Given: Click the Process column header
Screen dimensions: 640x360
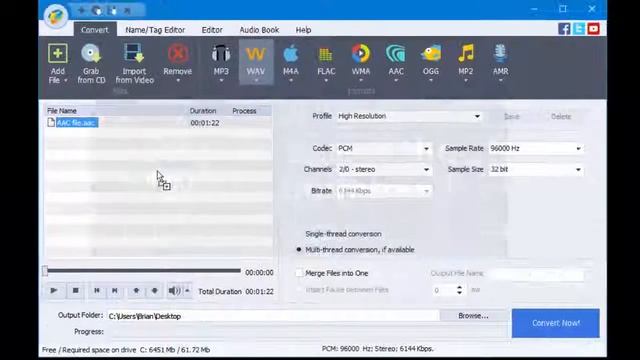Looking at the screenshot, I should pos(244,111).
